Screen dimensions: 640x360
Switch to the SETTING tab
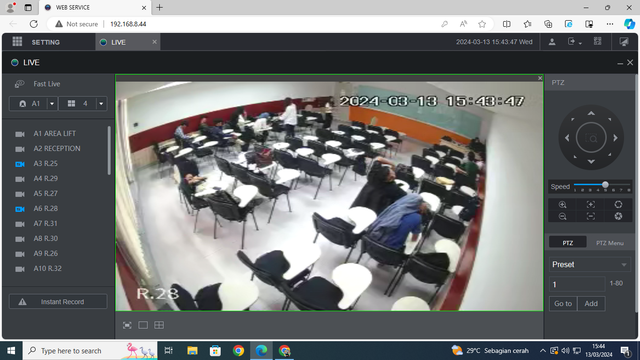46,42
